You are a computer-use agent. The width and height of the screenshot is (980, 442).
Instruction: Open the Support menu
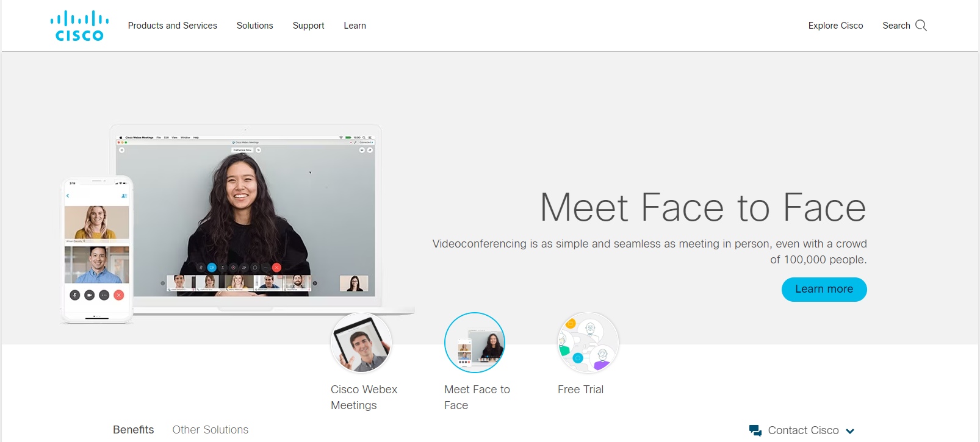309,26
